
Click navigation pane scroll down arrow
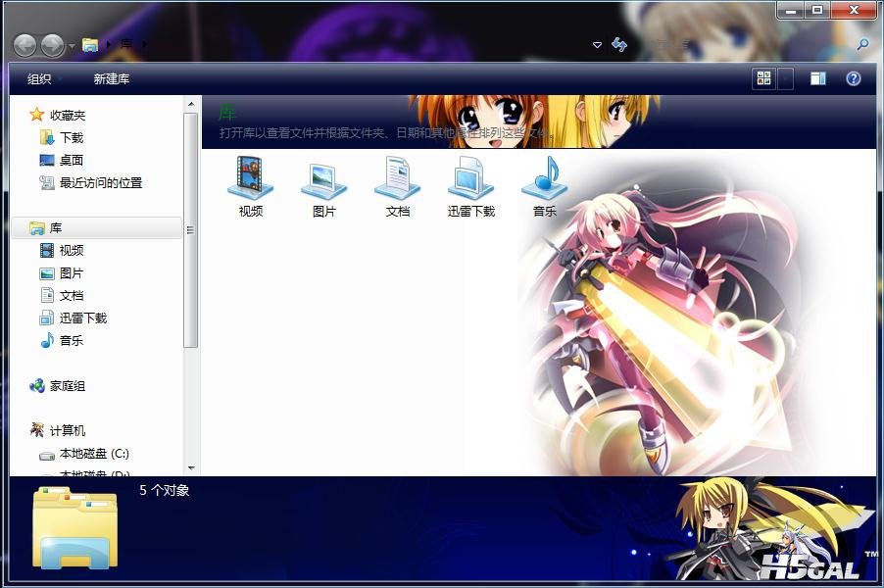tap(191, 467)
